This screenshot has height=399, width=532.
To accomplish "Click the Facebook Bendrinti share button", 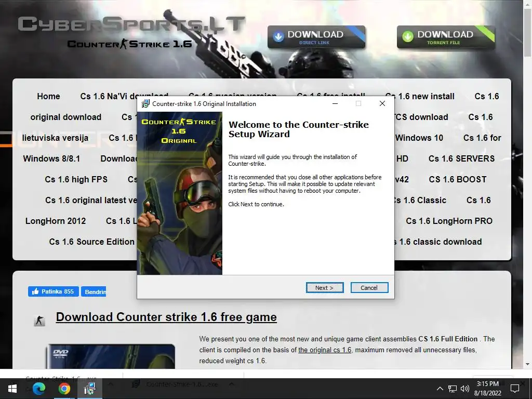I will tap(94, 291).
